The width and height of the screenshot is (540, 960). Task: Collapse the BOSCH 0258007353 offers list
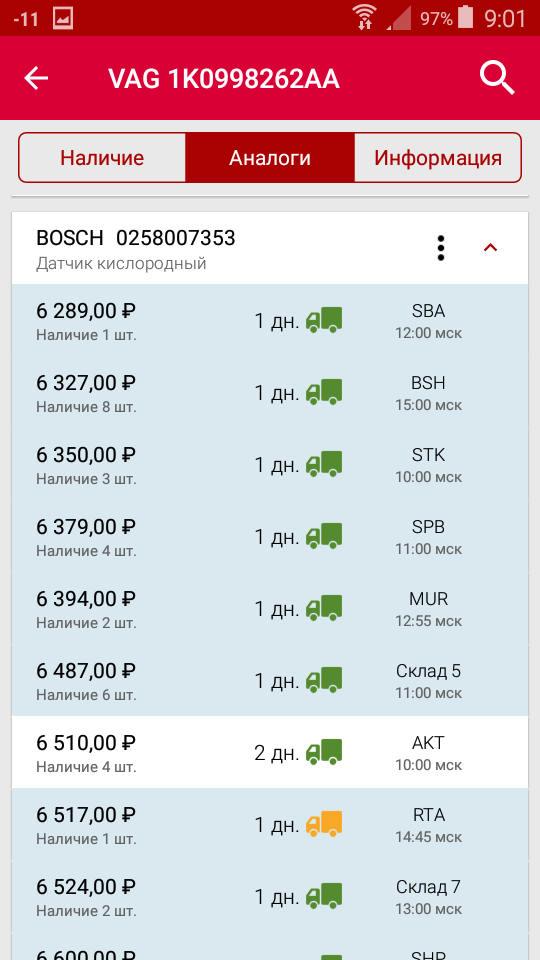click(490, 248)
